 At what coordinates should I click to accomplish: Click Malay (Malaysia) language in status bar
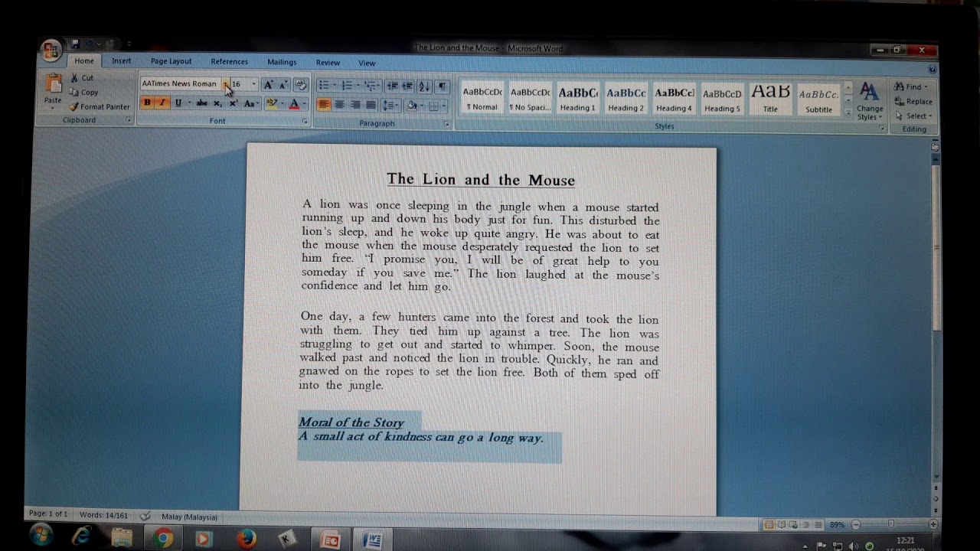pyautogui.click(x=189, y=517)
